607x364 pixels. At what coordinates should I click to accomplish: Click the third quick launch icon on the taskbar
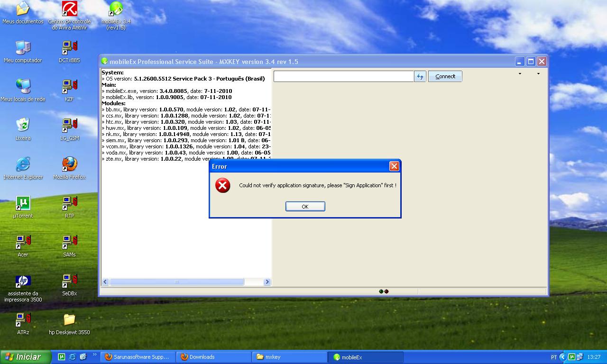point(83,357)
